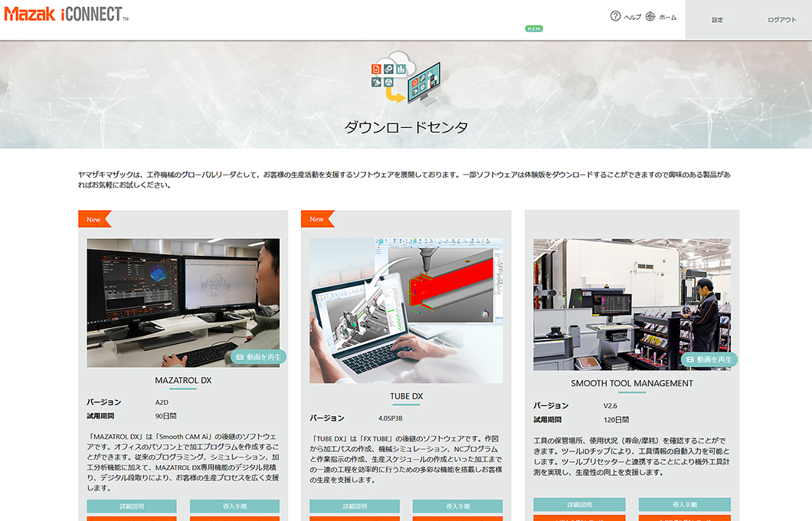The image size is (812, 521).
Task: Select ログアウト in the header
Action: [782, 20]
